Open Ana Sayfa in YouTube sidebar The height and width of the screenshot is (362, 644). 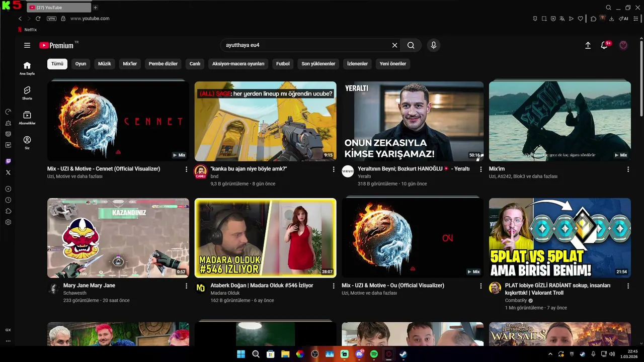click(x=27, y=68)
